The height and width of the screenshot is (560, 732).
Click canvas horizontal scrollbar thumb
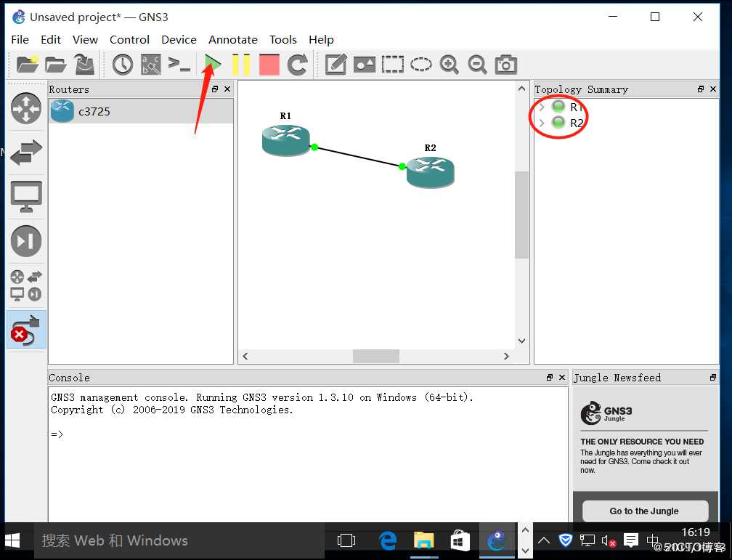pyautogui.click(x=376, y=356)
